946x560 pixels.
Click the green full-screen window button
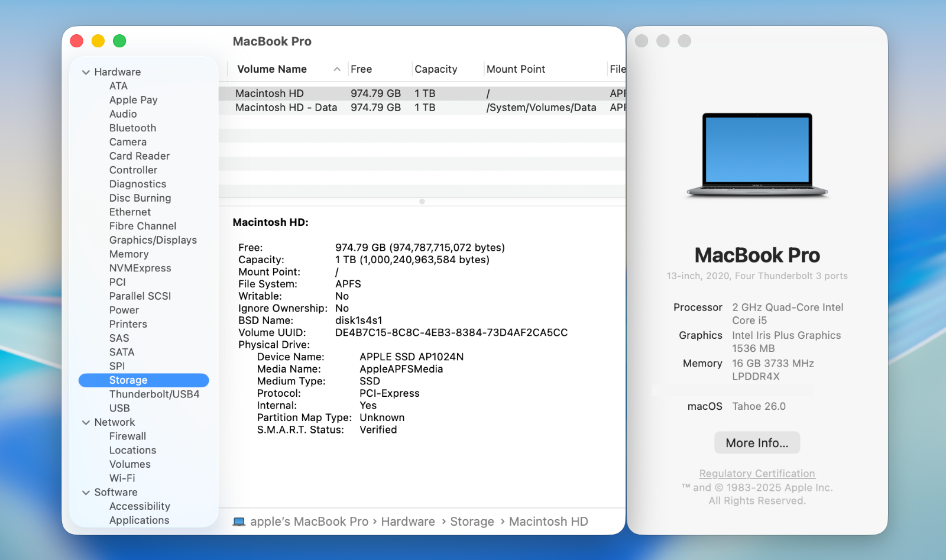119,41
